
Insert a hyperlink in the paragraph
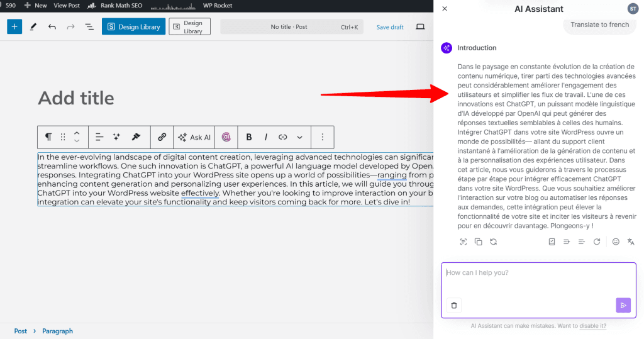click(x=282, y=137)
